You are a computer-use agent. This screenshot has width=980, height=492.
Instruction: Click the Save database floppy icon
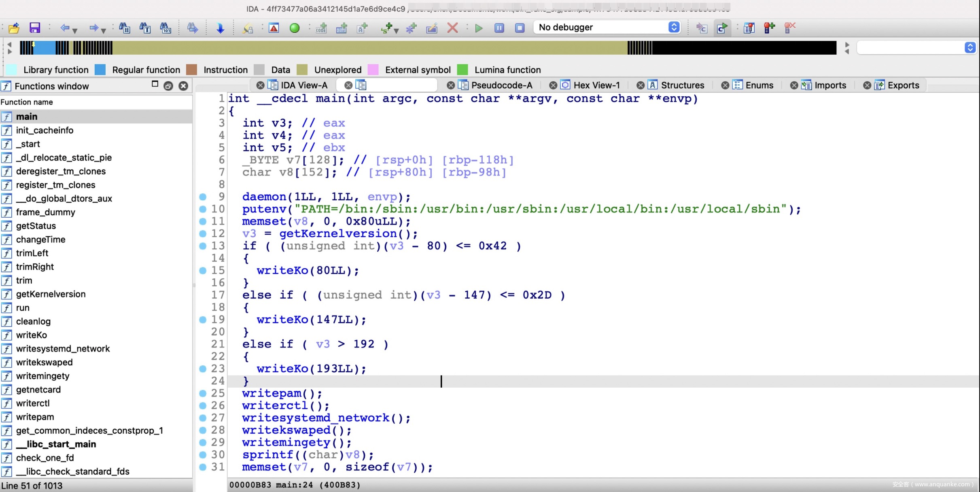tap(35, 28)
